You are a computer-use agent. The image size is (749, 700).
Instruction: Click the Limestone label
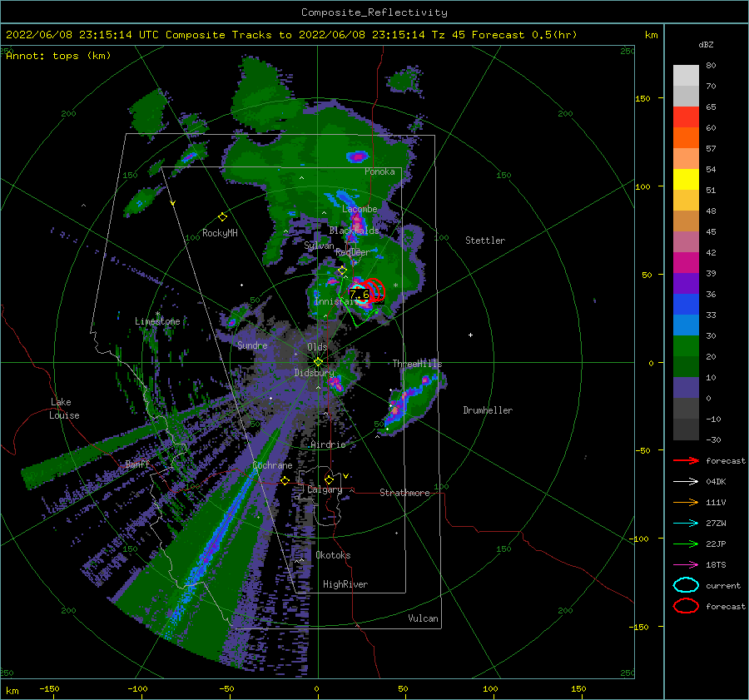click(157, 321)
